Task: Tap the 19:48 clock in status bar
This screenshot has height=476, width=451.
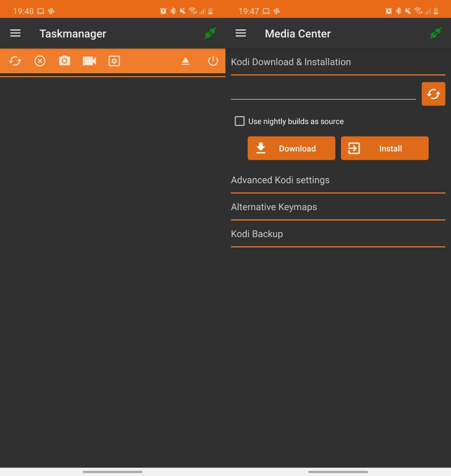Action: tap(23, 11)
